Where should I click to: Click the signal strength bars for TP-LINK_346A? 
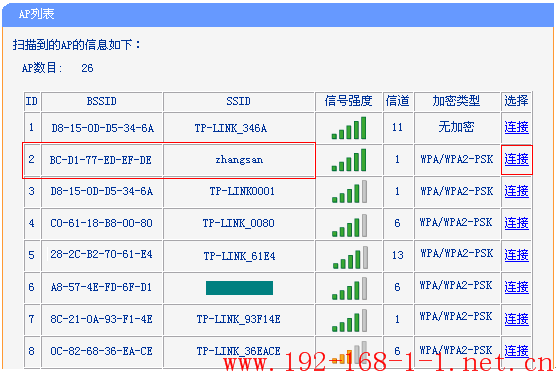349,128
